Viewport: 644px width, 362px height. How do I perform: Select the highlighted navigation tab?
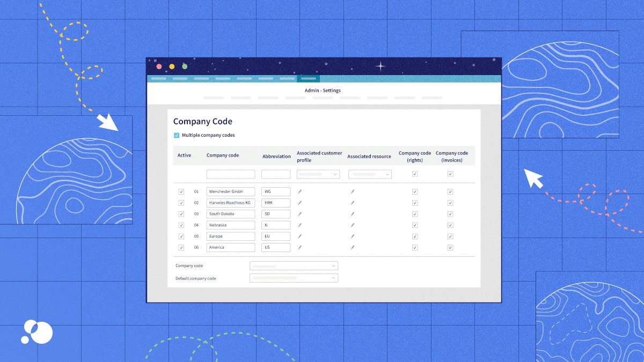pyautogui.click(x=309, y=78)
